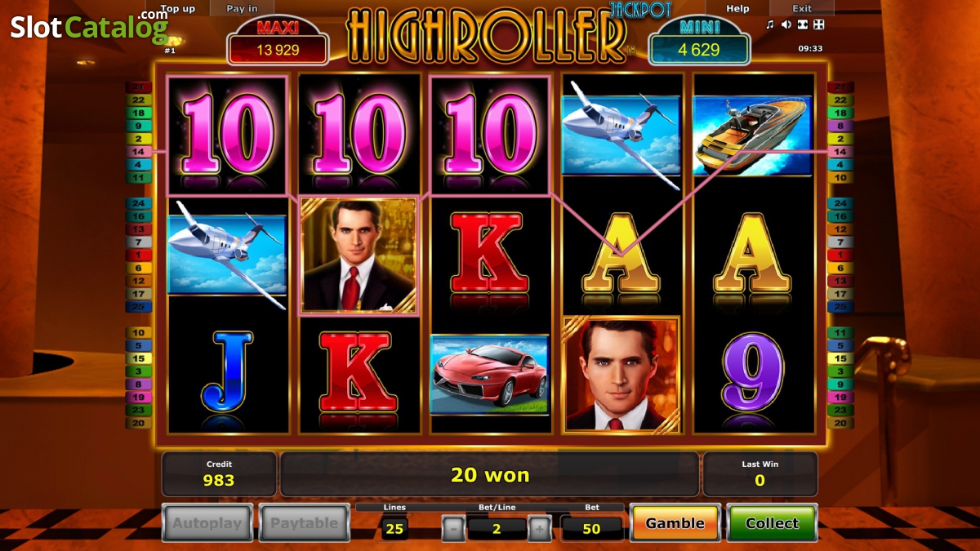Open the Help menu
Viewport: 980px width, 551px height.
point(737,9)
